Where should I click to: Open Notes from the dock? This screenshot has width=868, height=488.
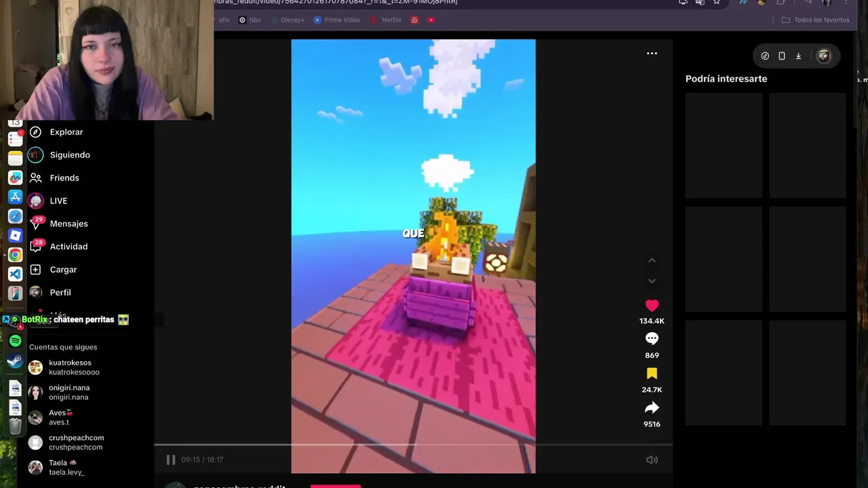coord(15,159)
